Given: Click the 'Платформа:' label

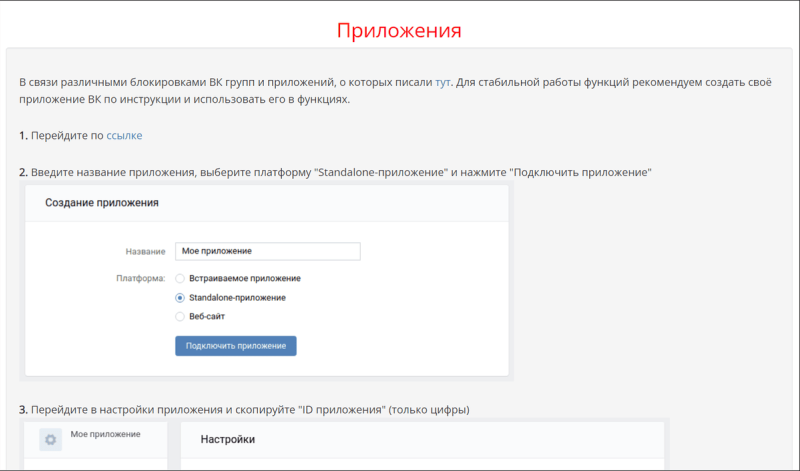Looking at the screenshot, I should [141, 279].
